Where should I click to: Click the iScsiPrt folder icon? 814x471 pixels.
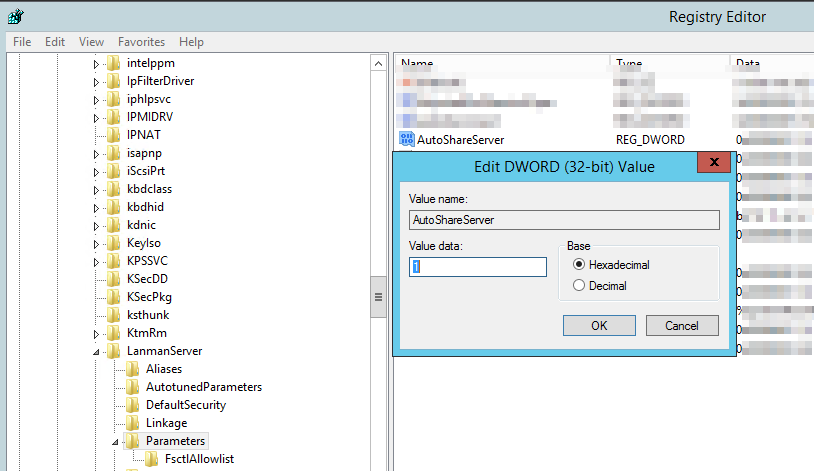[x=114, y=171]
